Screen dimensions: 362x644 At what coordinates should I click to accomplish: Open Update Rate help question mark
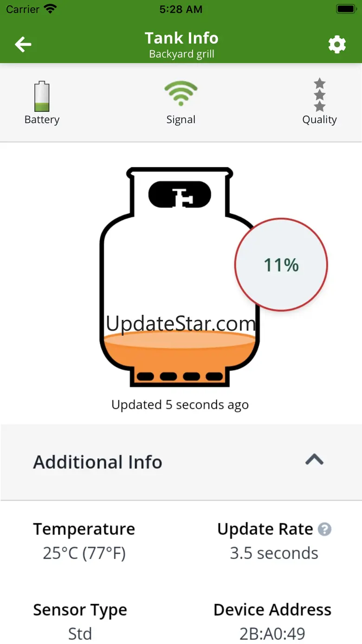pyautogui.click(x=324, y=529)
